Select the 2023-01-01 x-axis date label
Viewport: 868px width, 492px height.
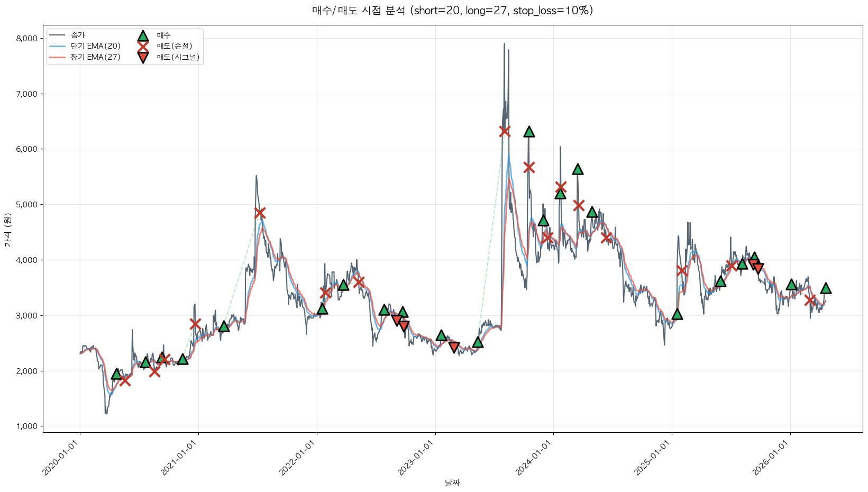[416, 458]
